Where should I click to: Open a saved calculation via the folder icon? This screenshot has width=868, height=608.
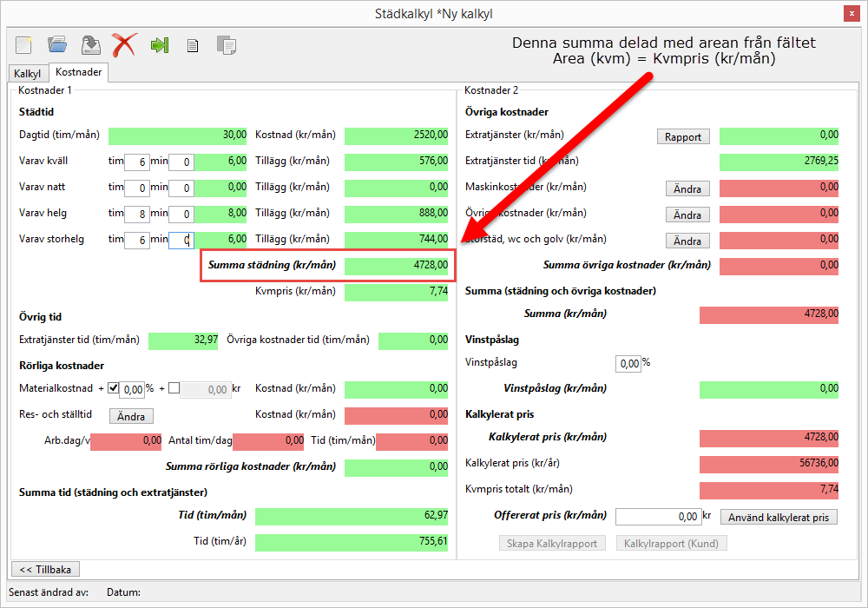point(57,44)
